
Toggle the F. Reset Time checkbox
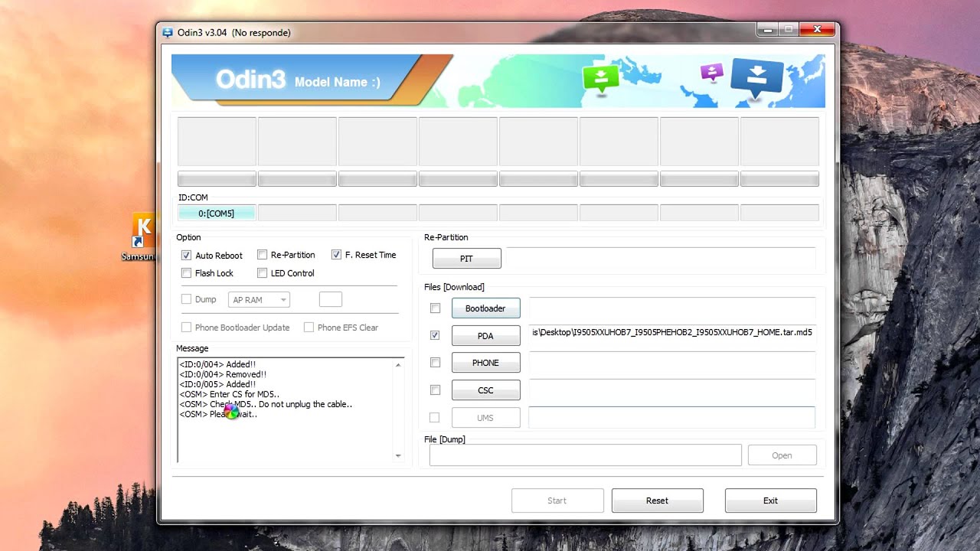(x=336, y=255)
